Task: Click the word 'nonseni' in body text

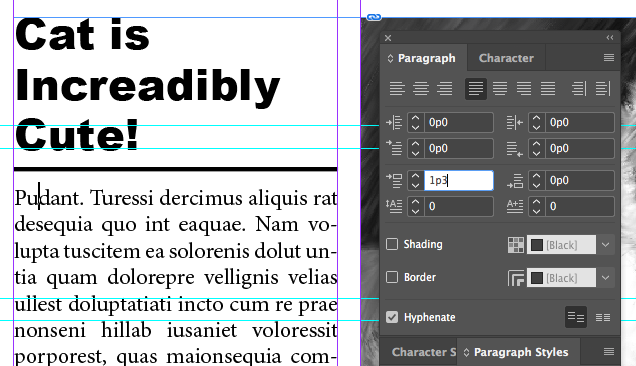Action: coord(50,331)
